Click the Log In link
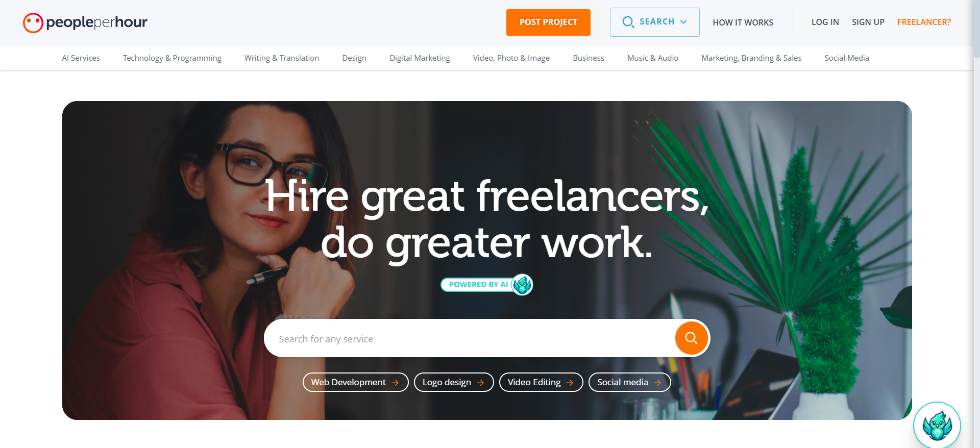This screenshot has width=980, height=448. [825, 22]
